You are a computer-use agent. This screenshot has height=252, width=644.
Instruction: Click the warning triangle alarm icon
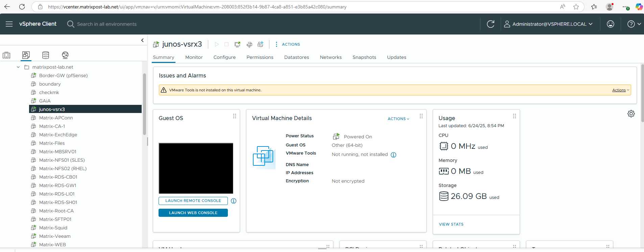[x=164, y=90]
